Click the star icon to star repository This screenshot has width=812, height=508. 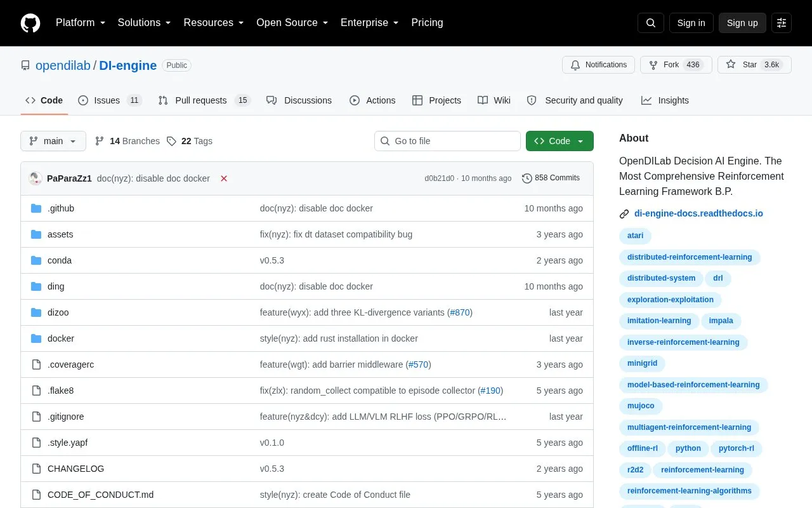(731, 65)
